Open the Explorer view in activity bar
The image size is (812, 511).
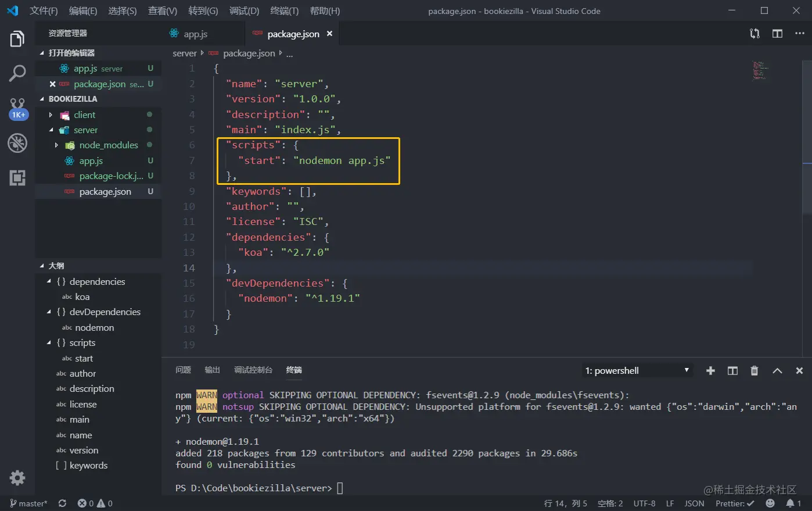click(17, 40)
